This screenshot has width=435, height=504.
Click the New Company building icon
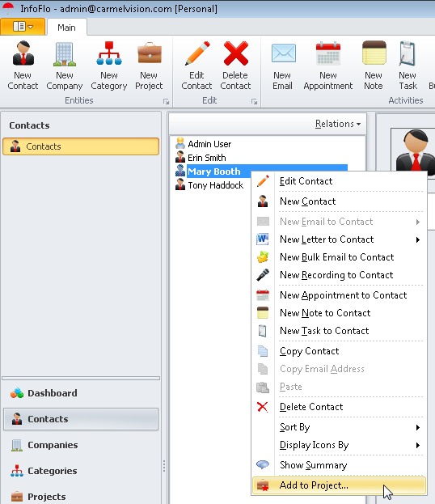[x=64, y=54]
